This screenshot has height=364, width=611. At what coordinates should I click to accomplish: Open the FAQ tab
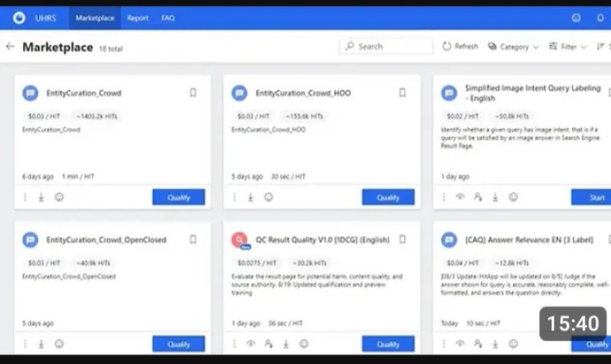click(x=168, y=18)
